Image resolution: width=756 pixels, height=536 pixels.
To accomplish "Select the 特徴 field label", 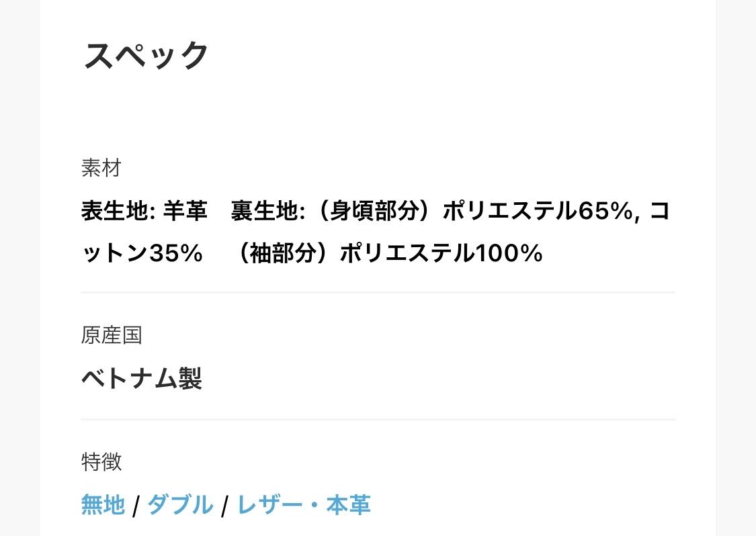I will tap(101, 461).
